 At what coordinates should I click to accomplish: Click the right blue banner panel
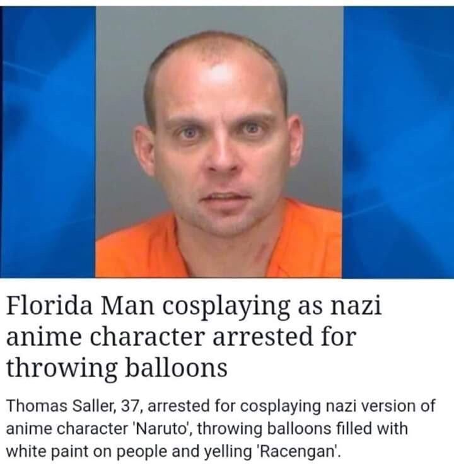tap(399, 142)
